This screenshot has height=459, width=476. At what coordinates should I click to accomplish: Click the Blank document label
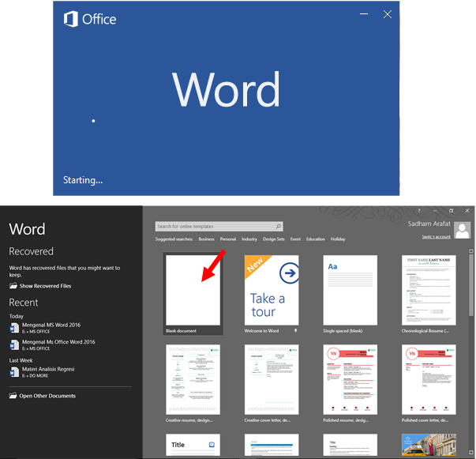[x=181, y=331]
